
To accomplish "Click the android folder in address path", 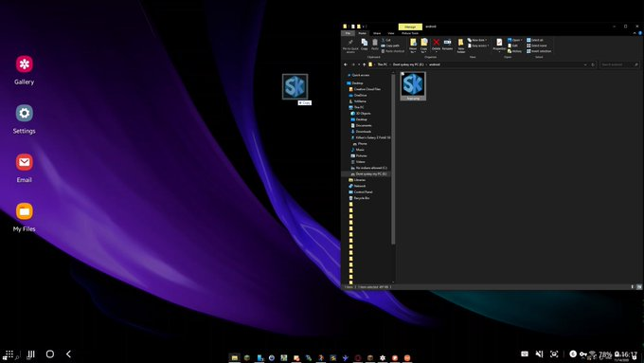I will point(435,64).
